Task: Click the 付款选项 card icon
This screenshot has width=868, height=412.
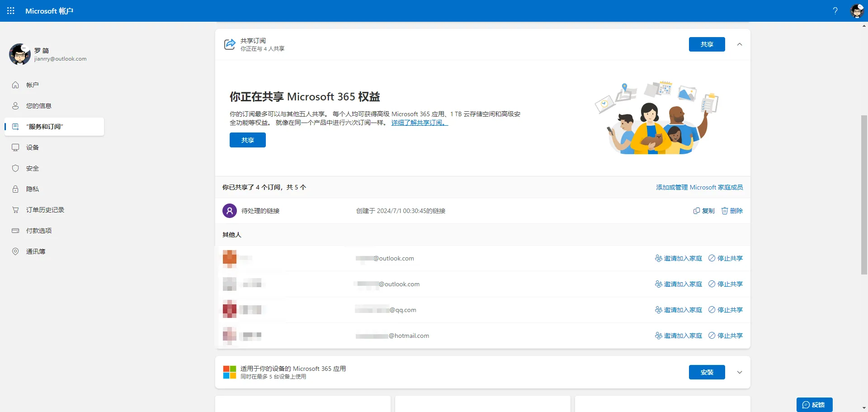Action: 15,231
